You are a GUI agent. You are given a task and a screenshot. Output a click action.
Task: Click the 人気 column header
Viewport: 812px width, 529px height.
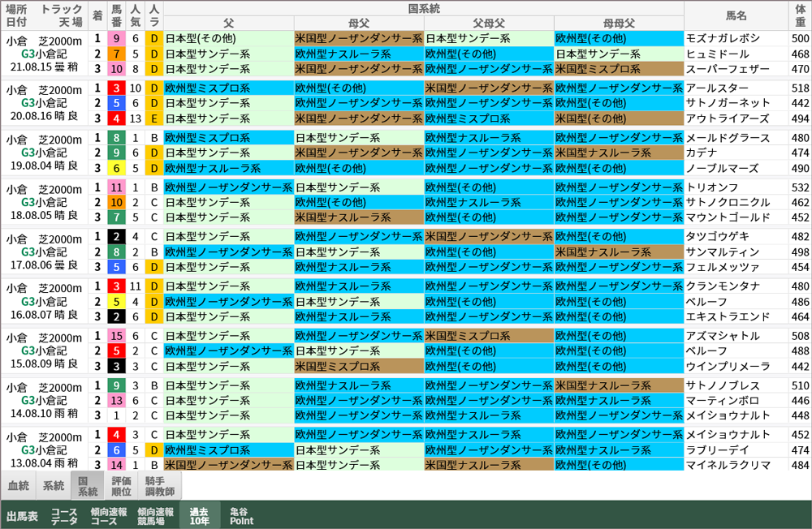(135, 15)
